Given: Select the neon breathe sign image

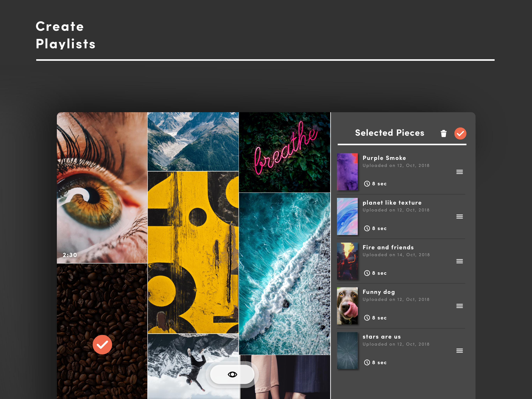Looking at the screenshot, I should 284,152.
